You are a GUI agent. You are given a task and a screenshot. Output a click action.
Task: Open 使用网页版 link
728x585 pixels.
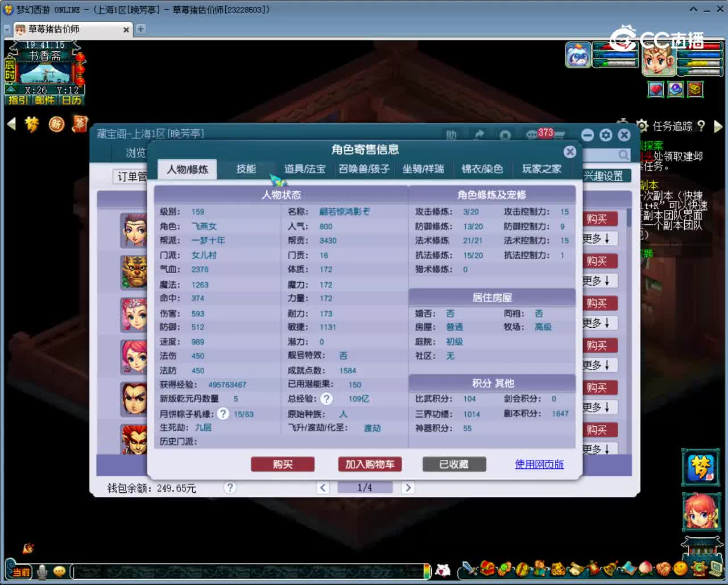[x=539, y=464]
